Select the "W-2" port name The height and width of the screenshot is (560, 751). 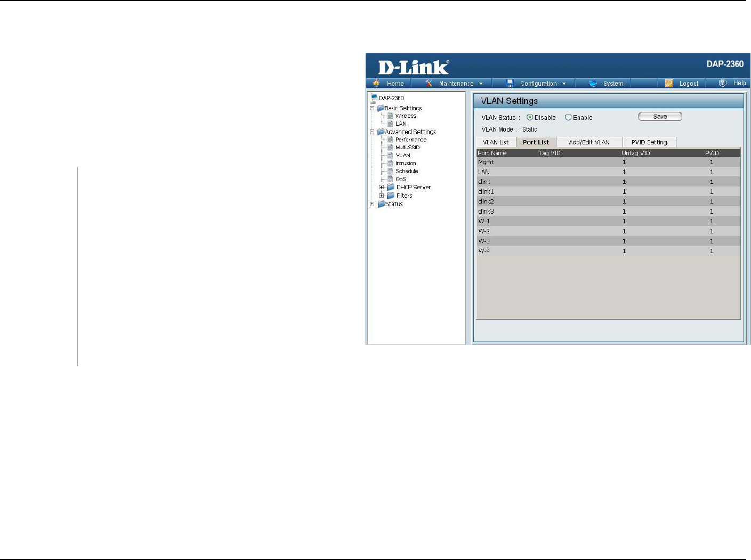[484, 231]
